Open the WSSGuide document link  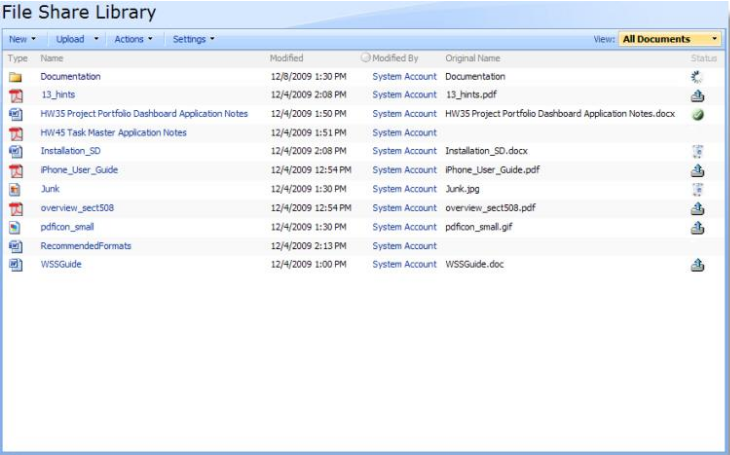(61, 264)
